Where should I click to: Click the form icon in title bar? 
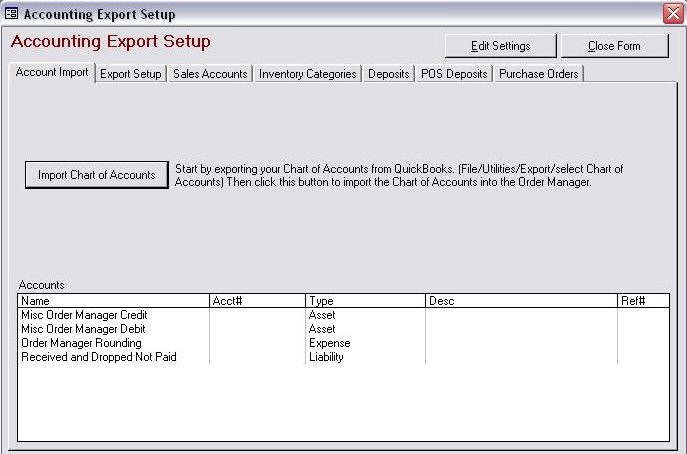[11, 14]
